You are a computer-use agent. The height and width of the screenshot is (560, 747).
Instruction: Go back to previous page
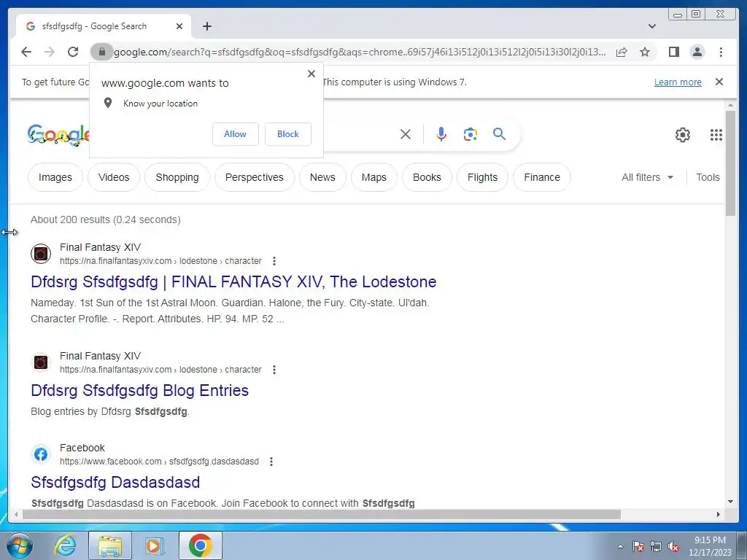pyautogui.click(x=26, y=52)
